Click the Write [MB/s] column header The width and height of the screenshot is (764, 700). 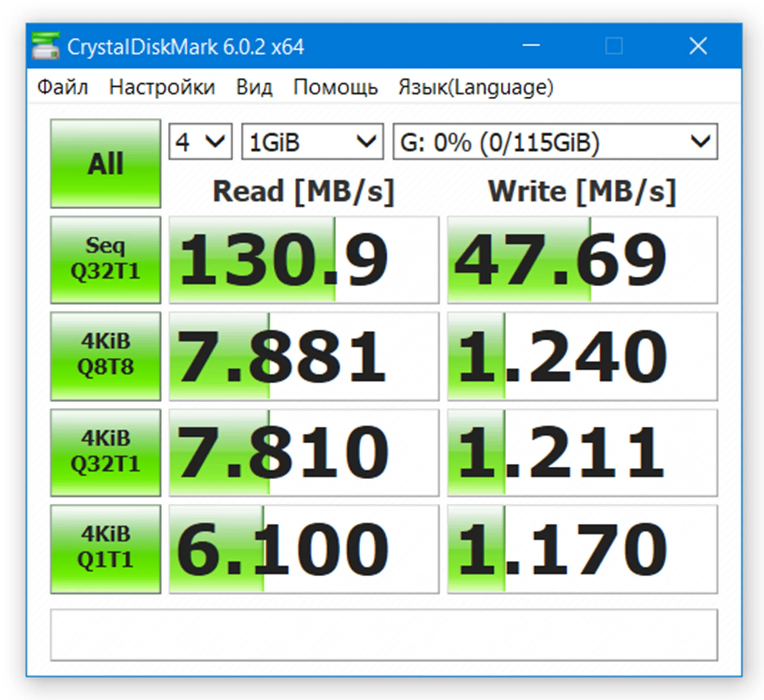click(x=582, y=191)
